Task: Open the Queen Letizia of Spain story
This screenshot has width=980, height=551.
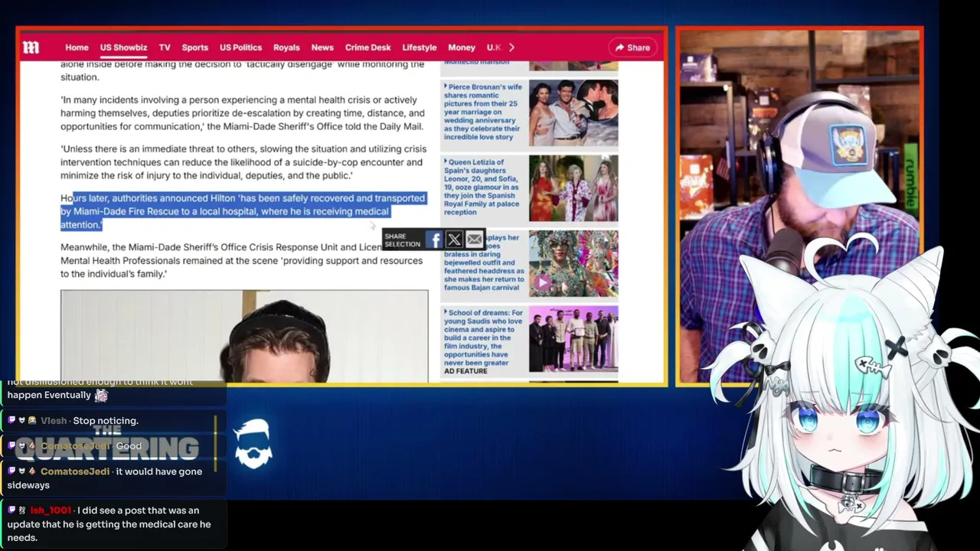Action: coord(482,187)
